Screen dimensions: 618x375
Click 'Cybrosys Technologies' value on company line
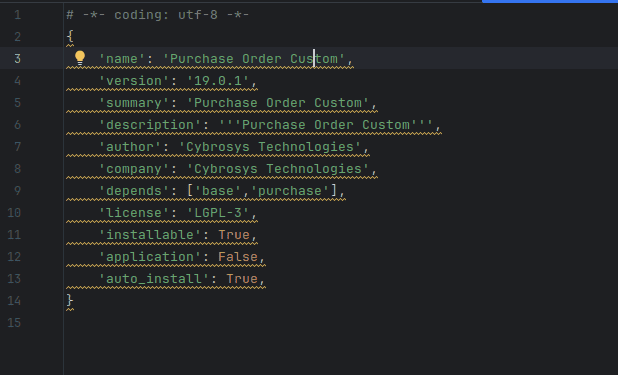(277, 169)
